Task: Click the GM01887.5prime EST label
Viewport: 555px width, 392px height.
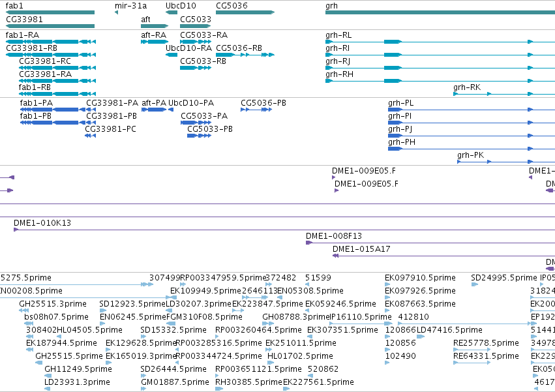Action: coord(175,382)
